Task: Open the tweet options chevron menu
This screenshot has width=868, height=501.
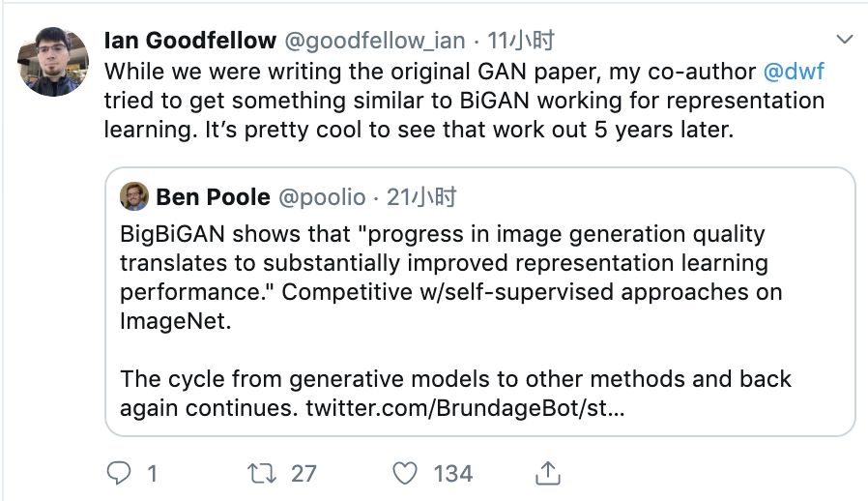Action: 844,41
